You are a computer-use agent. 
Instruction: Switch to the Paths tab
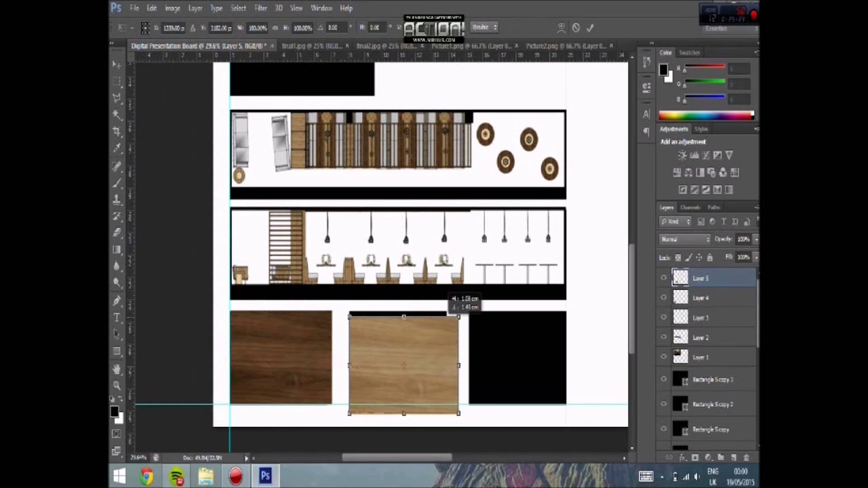[713, 207]
